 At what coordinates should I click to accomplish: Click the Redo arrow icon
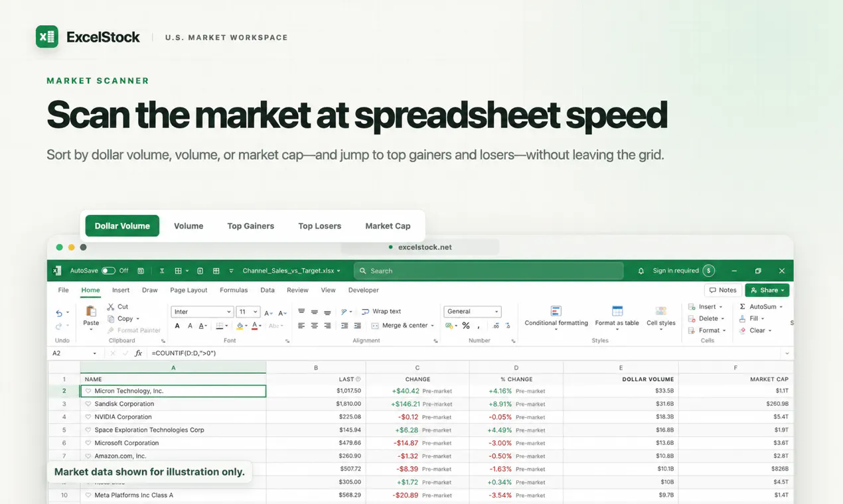[x=59, y=326]
